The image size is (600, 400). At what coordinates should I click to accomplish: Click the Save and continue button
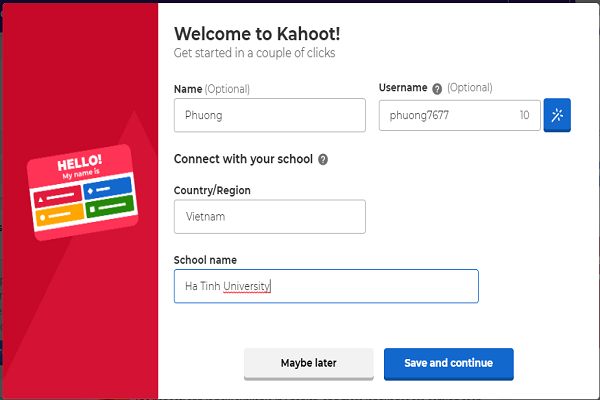coord(448,364)
